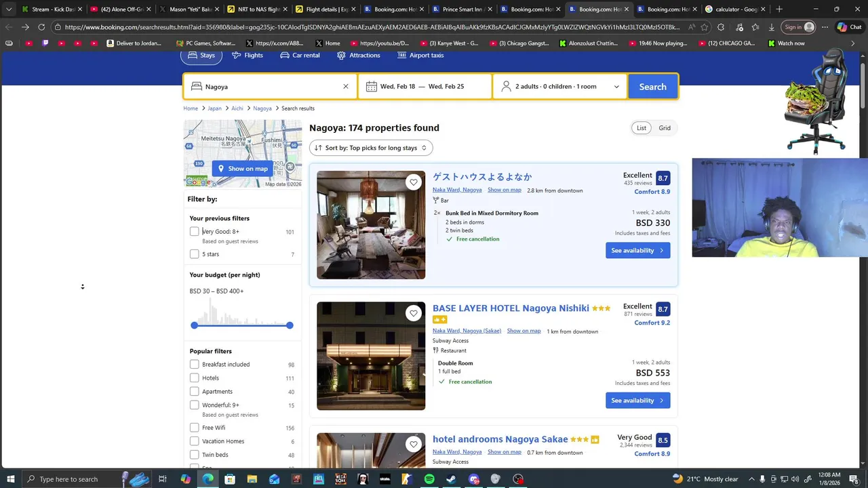This screenshot has width=868, height=488.
Task: Open the Airport taxis tab
Action: (x=420, y=56)
